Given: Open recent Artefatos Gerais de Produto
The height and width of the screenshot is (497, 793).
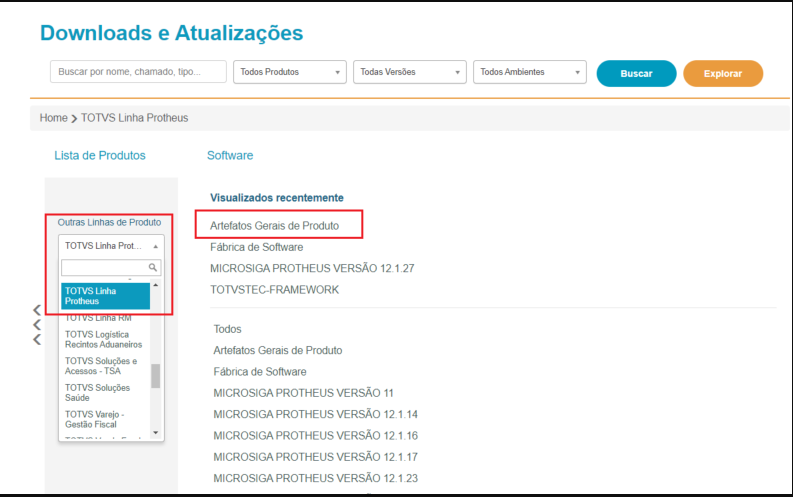Looking at the screenshot, I should coord(275,225).
